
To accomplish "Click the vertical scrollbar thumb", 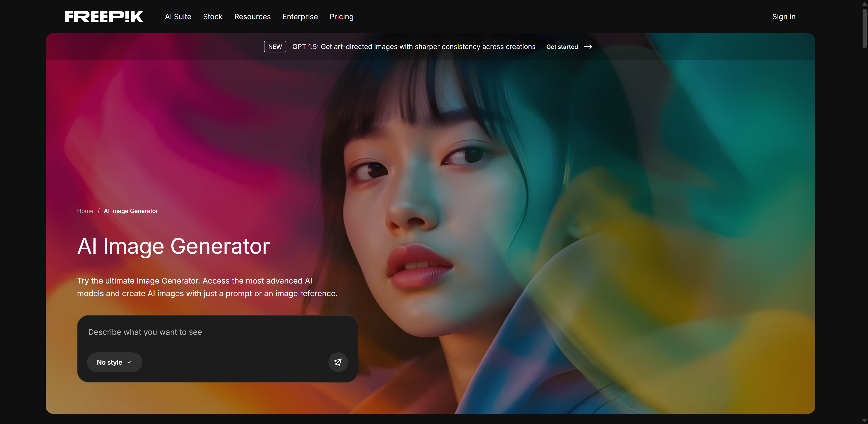I will point(864,29).
